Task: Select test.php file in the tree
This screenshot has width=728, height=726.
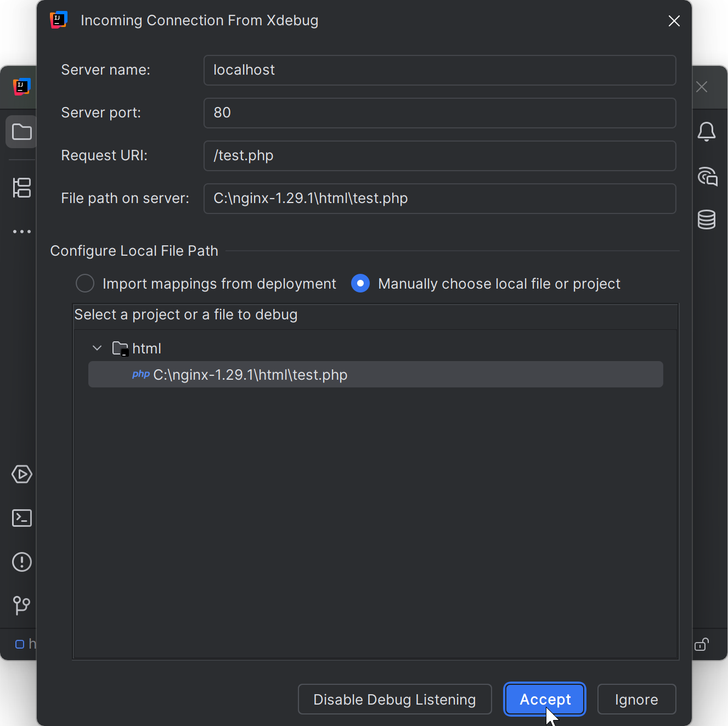Action: 250,375
